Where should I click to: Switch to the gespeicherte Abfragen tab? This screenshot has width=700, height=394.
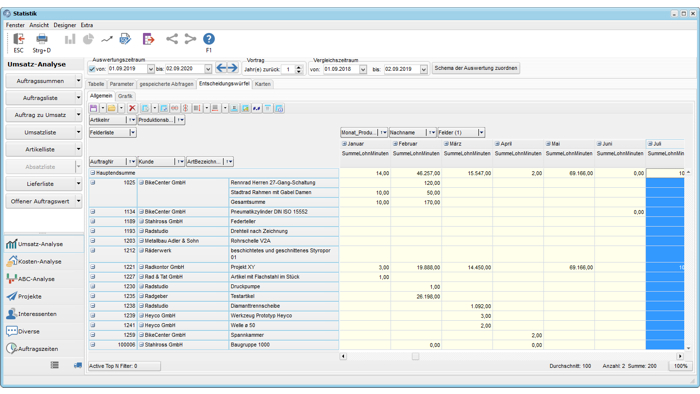(x=167, y=84)
